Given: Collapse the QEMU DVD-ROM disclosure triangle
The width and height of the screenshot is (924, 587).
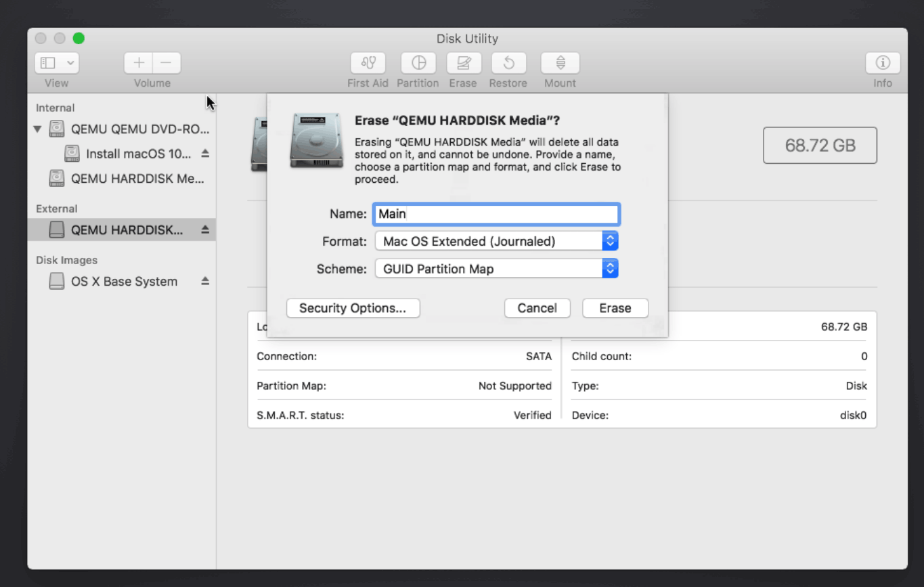Looking at the screenshot, I should pyautogui.click(x=38, y=129).
